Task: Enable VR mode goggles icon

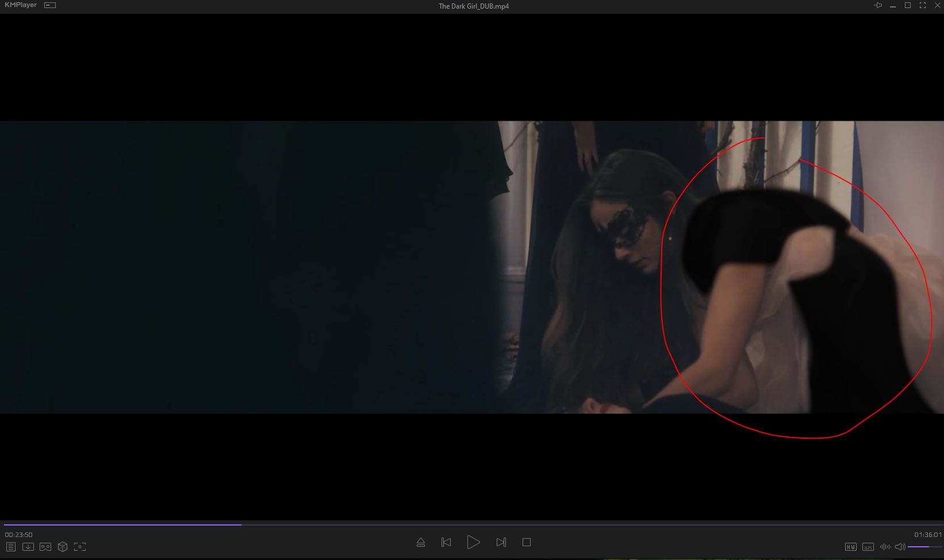Action: click(45, 547)
